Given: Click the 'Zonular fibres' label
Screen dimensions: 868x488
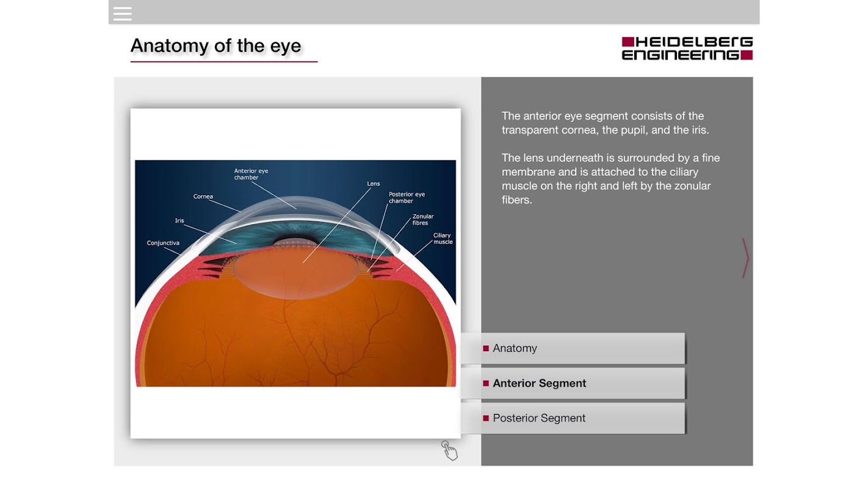Looking at the screenshot, I should tap(423, 220).
